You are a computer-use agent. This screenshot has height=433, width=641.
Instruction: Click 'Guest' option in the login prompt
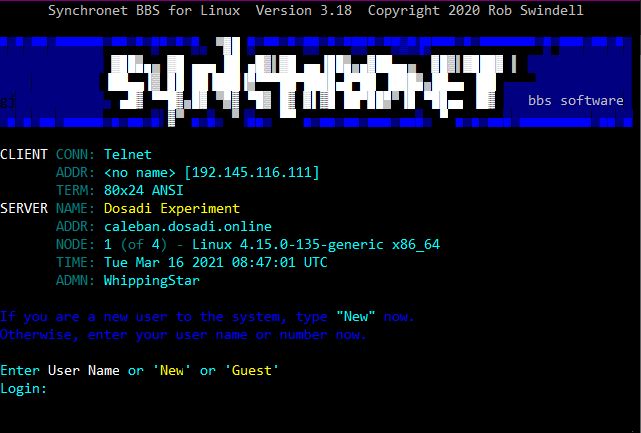251,370
